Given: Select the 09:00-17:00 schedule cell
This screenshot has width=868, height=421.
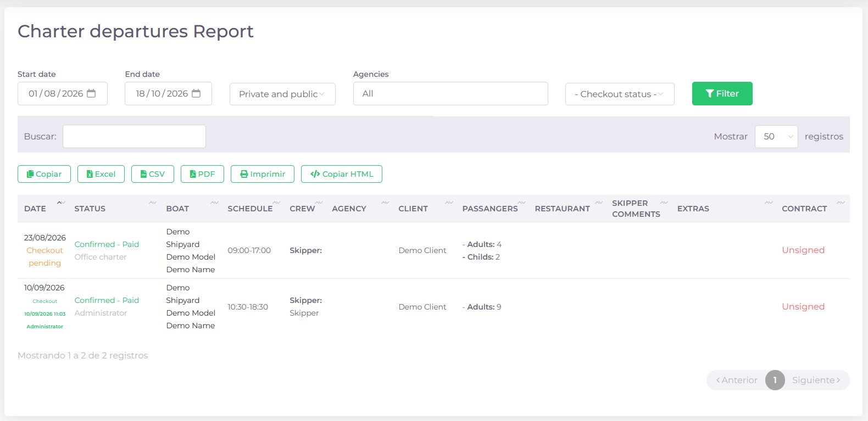Looking at the screenshot, I should click(249, 250).
